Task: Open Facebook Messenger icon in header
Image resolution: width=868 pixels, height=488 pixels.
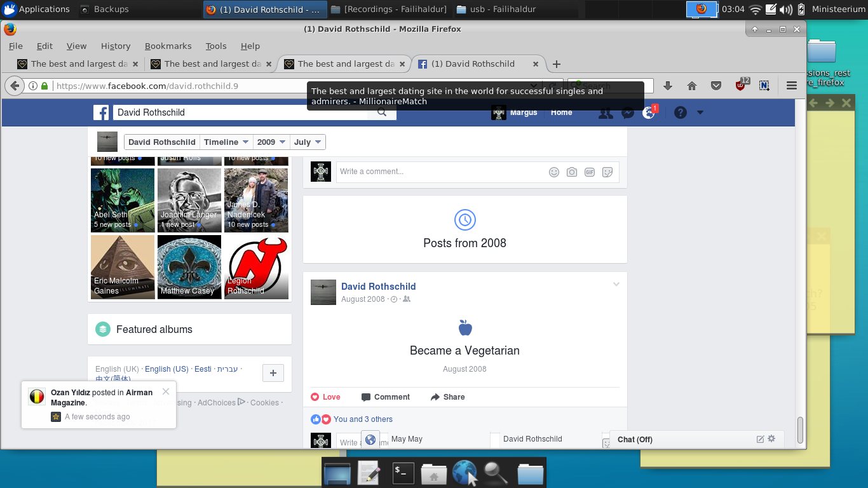Action: [x=627, y=112]
